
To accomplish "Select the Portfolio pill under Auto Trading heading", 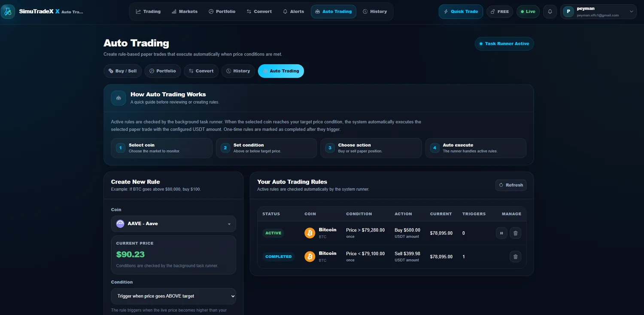I will (163, 71).
